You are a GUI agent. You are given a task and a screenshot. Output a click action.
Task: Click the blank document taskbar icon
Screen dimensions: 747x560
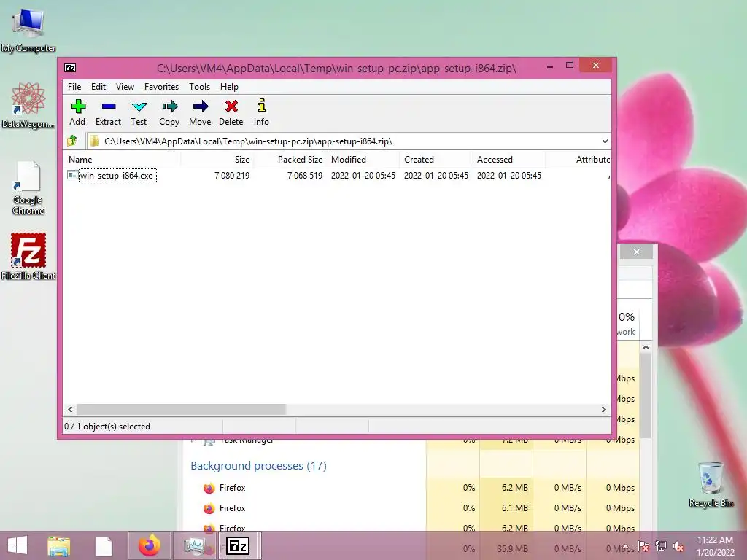(x=104, y=545)
